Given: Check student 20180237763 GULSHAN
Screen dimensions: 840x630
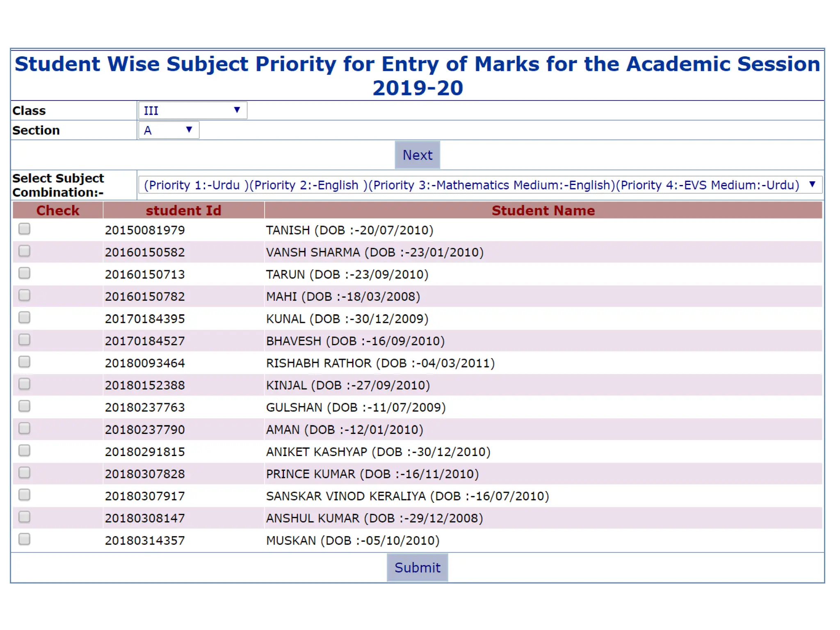Looking at the screenshot, I should pyautogui.click(x=24, y=406).
